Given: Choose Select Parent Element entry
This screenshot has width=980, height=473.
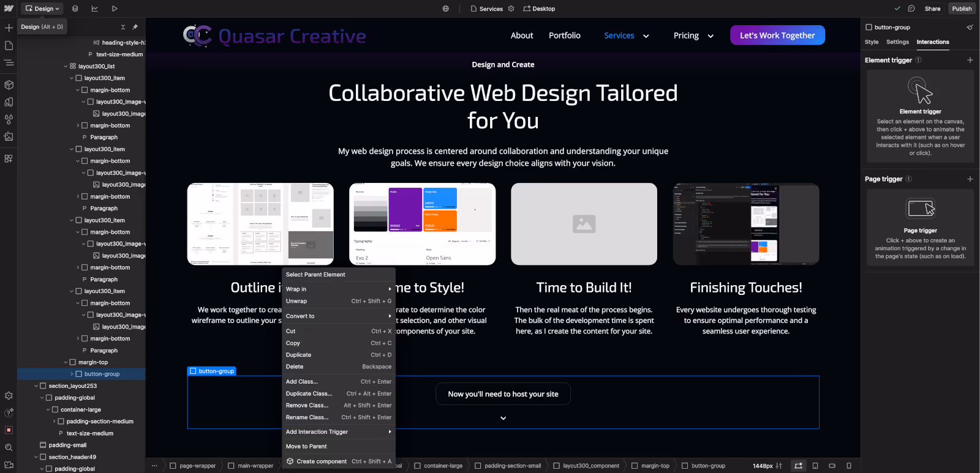Looking at the screenshot, I should 338,274.
